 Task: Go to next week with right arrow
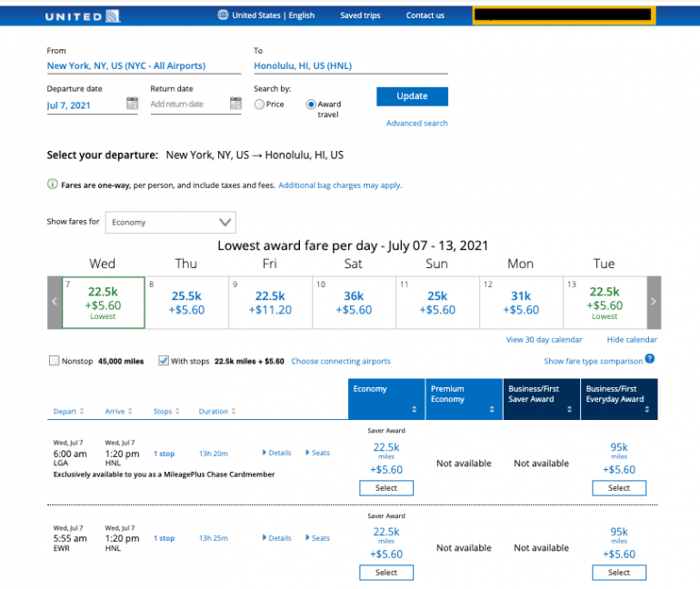click(653, 302)
